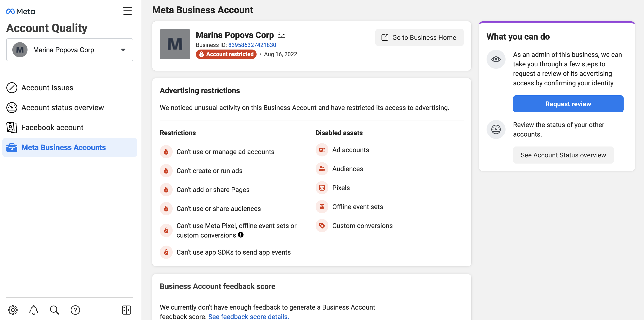Image resolution: width=644 pixels, height=320 pixels.
Task: Click lock icon beside Can't use app SDKs
Action: point(166,252)
